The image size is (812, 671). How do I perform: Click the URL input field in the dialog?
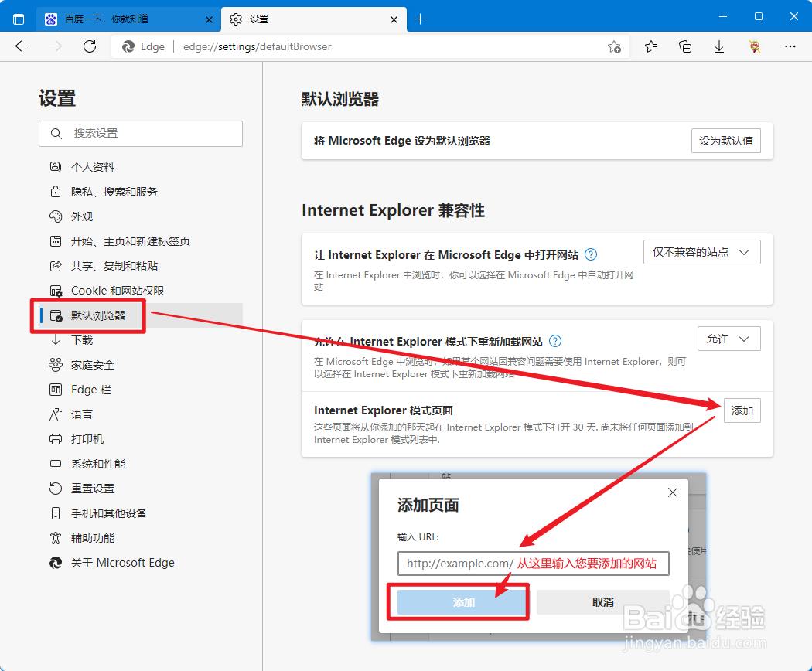click(532, 563)
